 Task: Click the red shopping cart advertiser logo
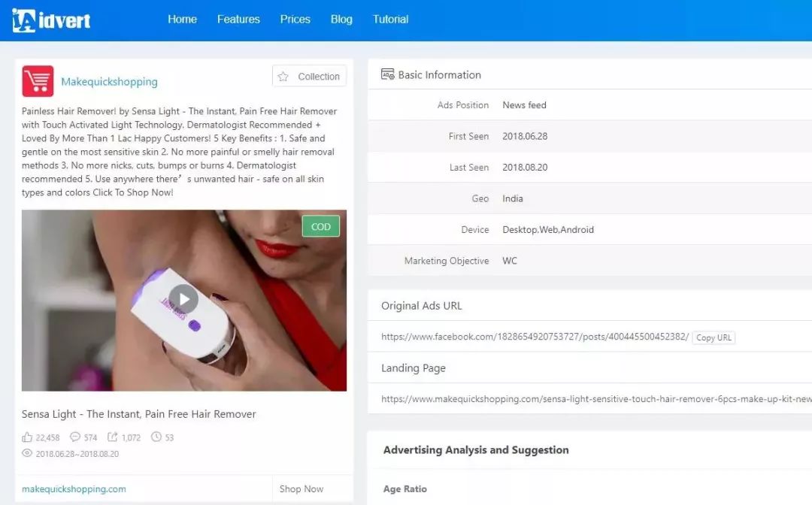(38, 81)
